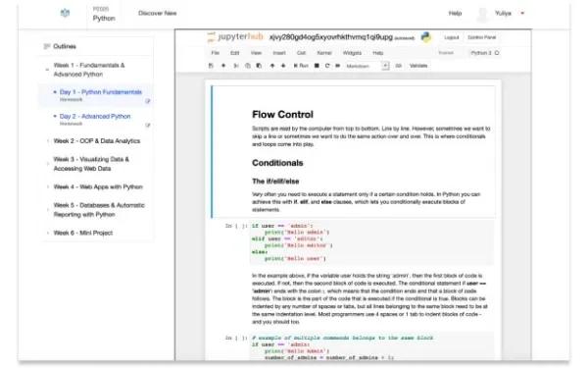Run the current cell with the Run button
The image size is (588, 368).
click(x=301, y=66)
